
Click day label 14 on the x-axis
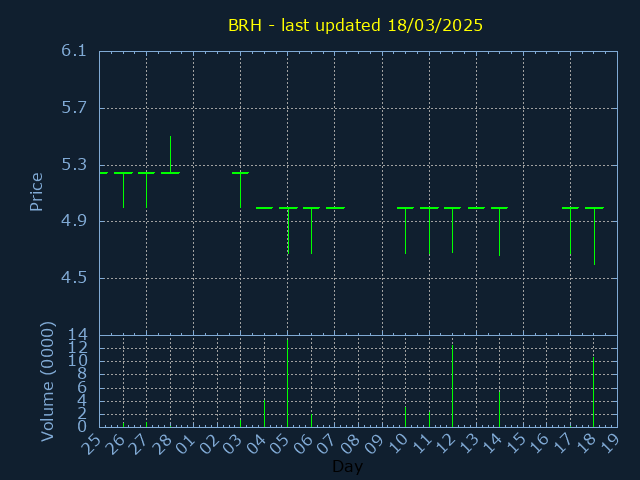coord(492,444)
